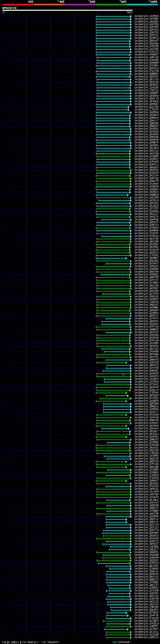This screenshot has height=644, width=160.
Task: Click hit UniRef100_Q8VZX7
Action: [x=146, y=316]
